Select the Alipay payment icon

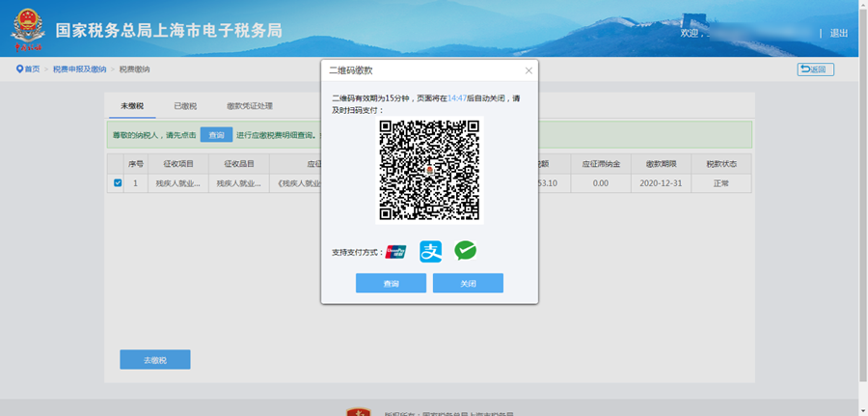click(x=430, y=251)
